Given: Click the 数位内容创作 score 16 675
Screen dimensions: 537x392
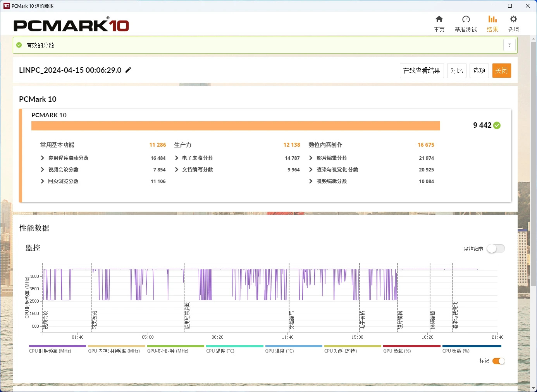Looking at the screenshot, I should [426, 145].
